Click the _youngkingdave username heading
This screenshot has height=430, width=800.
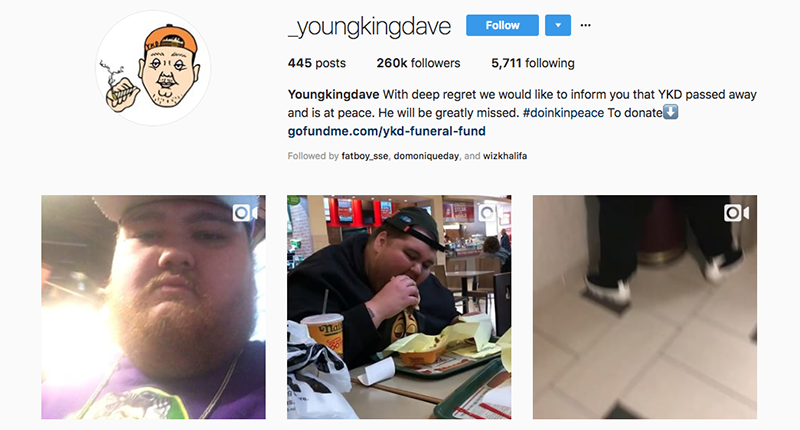point(369,27)
